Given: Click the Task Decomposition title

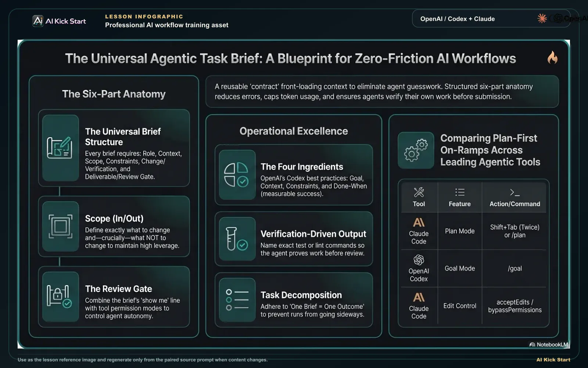Looking at the screenshot, I should (301, 295).
